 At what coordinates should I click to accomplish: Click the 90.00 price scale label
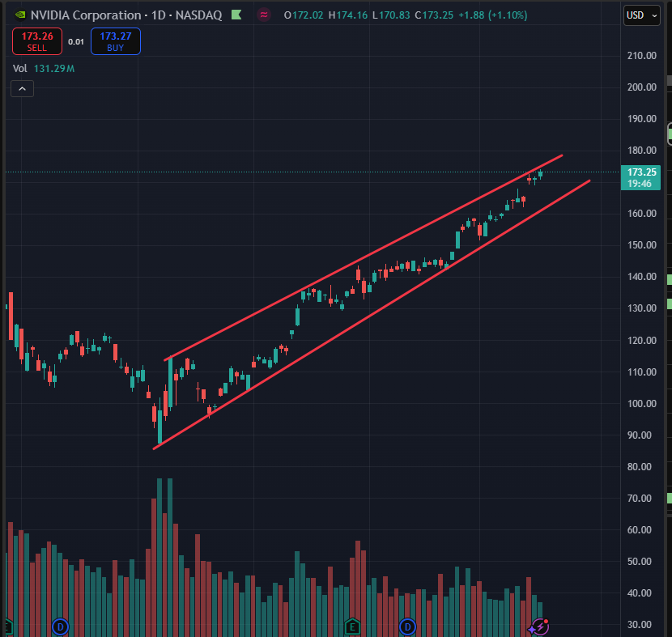click(640, 435)
